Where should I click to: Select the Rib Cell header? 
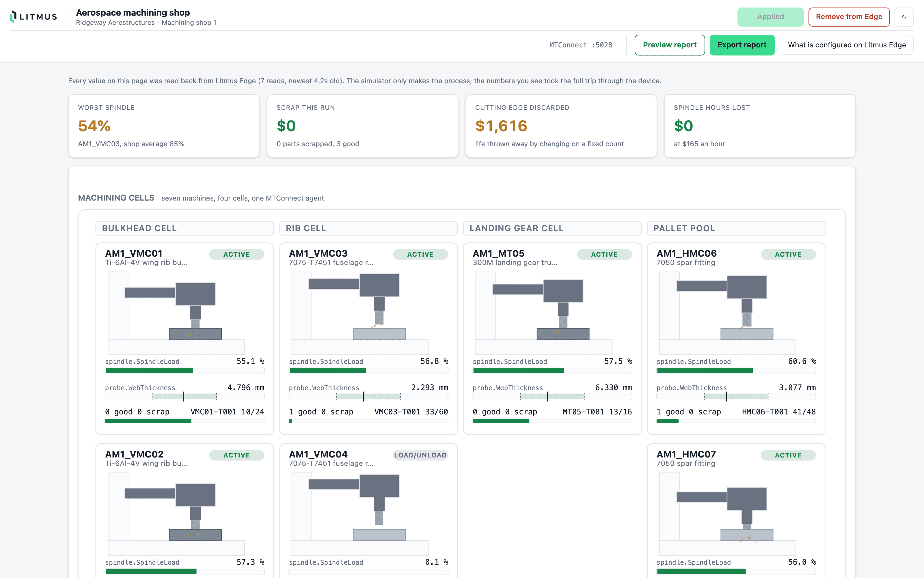pyautogui.click(x=368, y=228)
